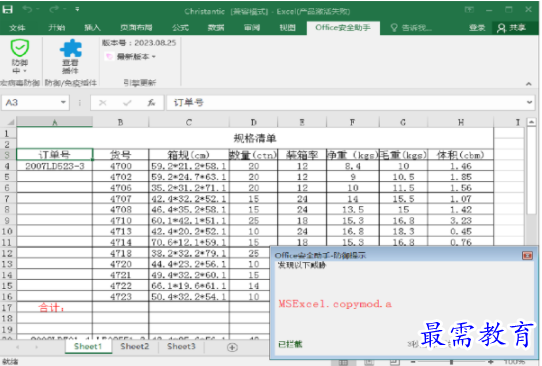Click cell with item number 4710

(x=120, y=220)
